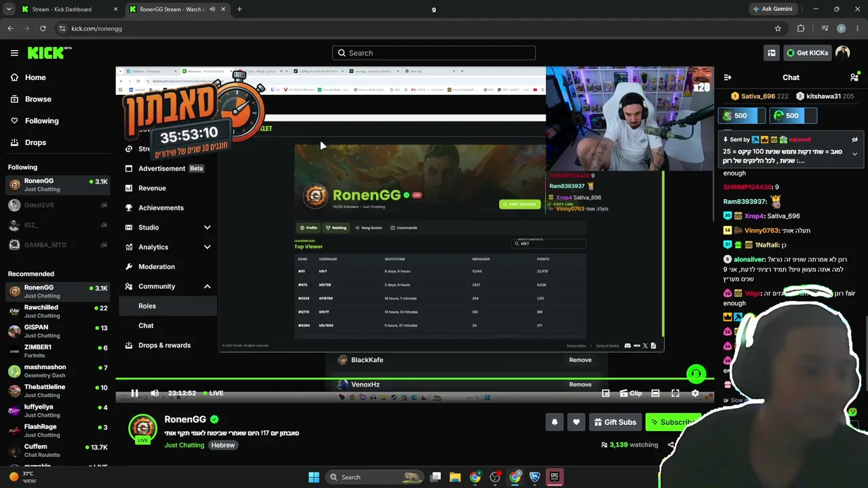868x488 pixels.
Task: Open Chrome three-dot menu
Action: point(858,28)
